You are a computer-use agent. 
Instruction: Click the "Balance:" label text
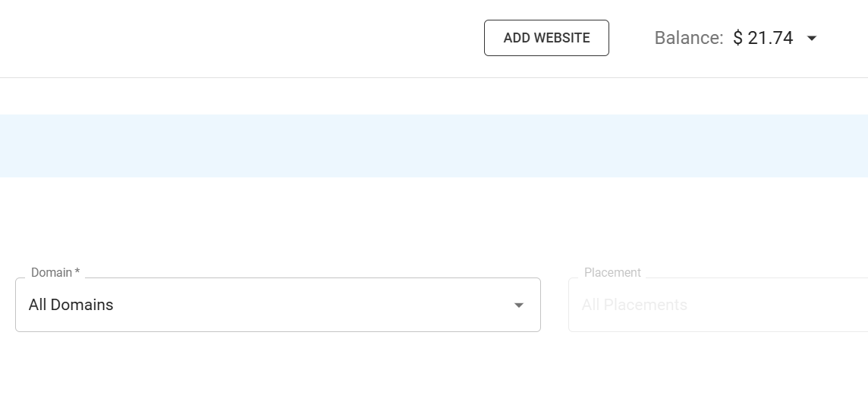click(689, 38)
